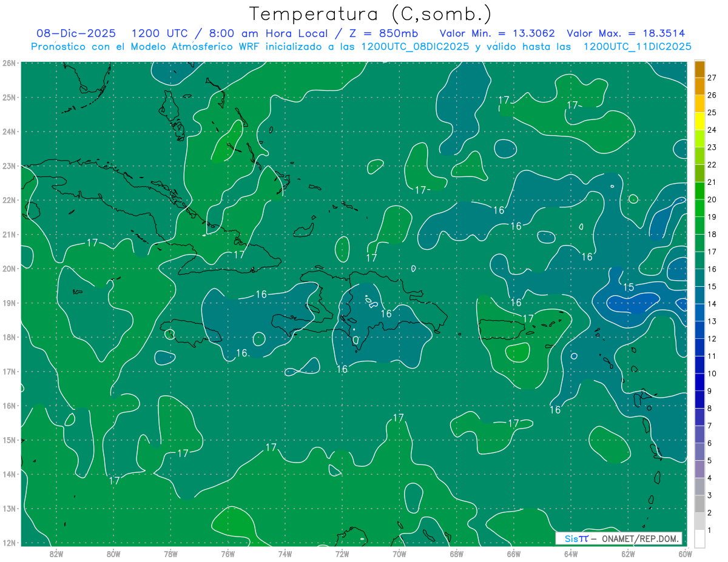Screen dimensions: 728x562
Task: Click latitude axis label '12N'
Action: click(8, 543)
